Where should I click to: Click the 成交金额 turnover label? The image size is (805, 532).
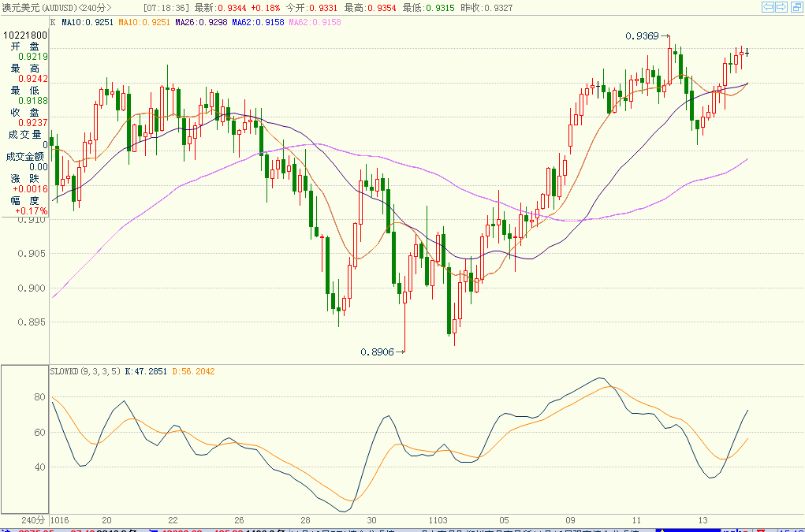click(x=24, y=157)
